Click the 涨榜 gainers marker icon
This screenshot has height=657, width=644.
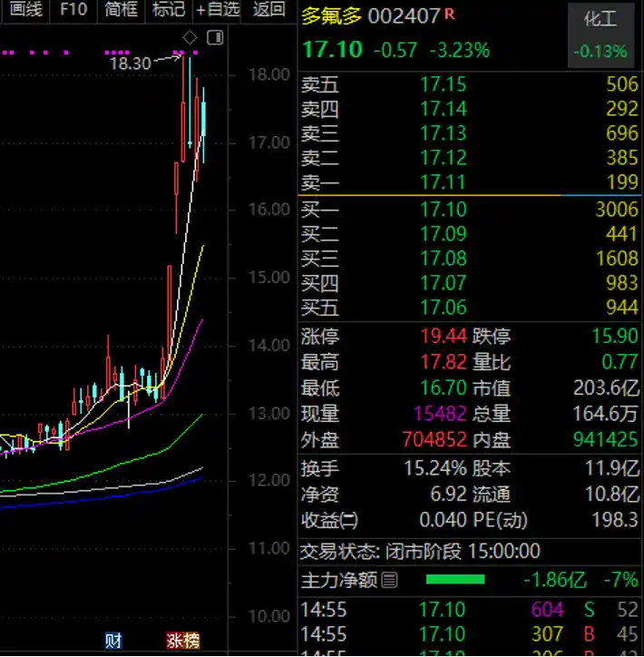[x=182, y=640]
